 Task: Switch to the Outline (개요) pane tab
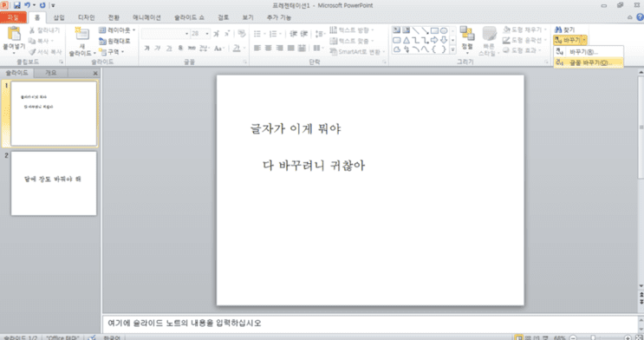click(50, 73)
